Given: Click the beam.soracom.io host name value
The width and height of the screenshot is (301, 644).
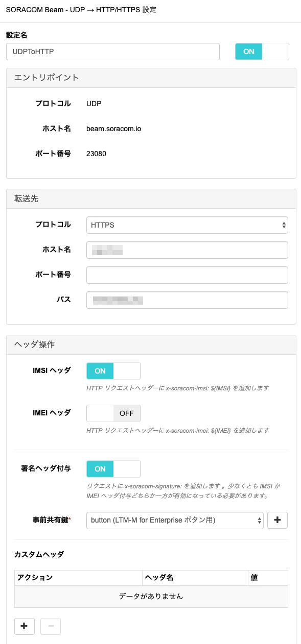Looking at the screenshot, I should click(114, 129).
